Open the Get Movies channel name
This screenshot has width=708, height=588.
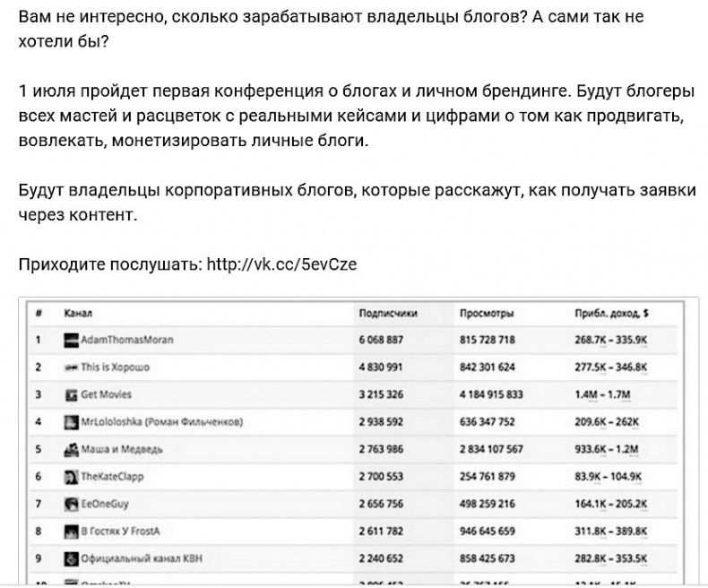pyautogui.click(x=106, y=394)
